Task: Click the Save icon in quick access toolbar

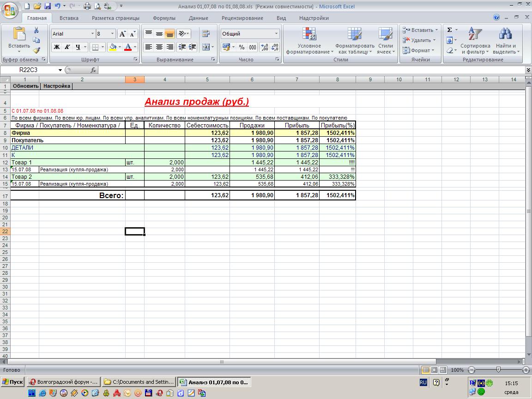Action: (48, 6)
